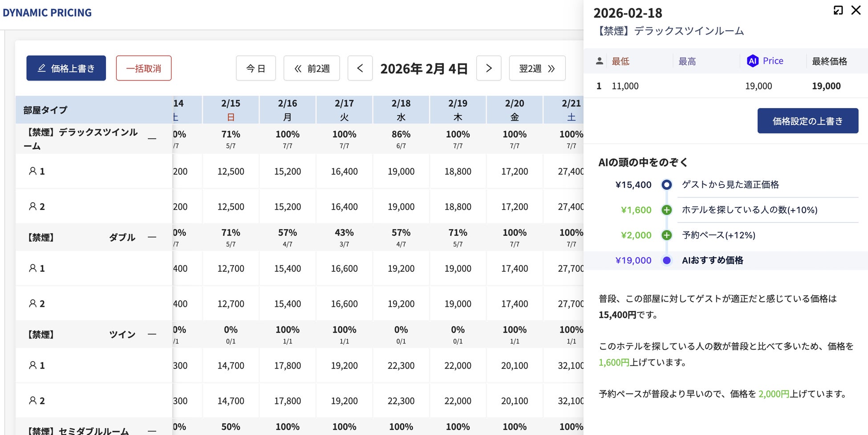Go back two weeks with 前2週
The image size is (868, 435).
[x=312, y=68]
